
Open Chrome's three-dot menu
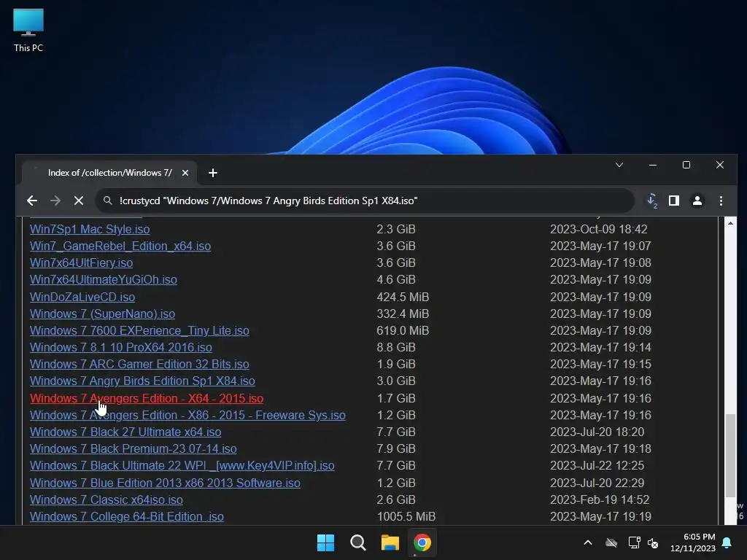[721, 201]
